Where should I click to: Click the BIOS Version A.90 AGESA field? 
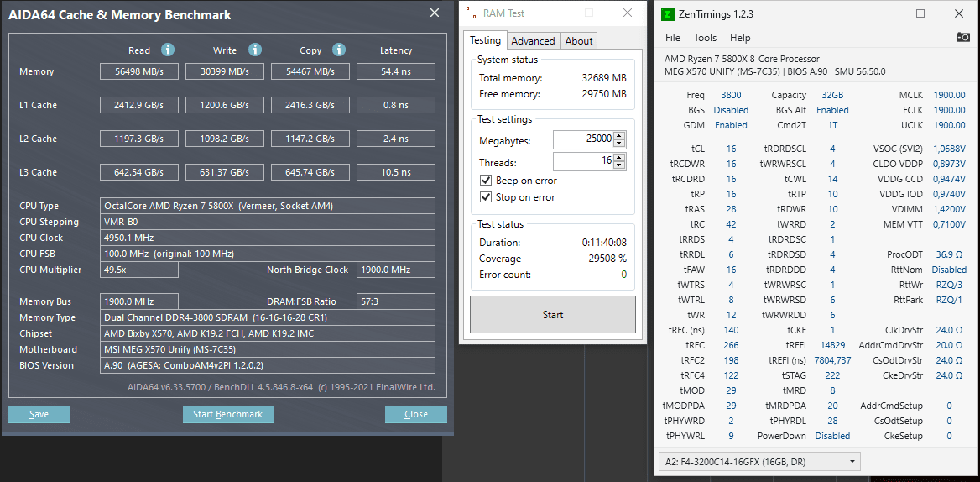click(268, 365)
